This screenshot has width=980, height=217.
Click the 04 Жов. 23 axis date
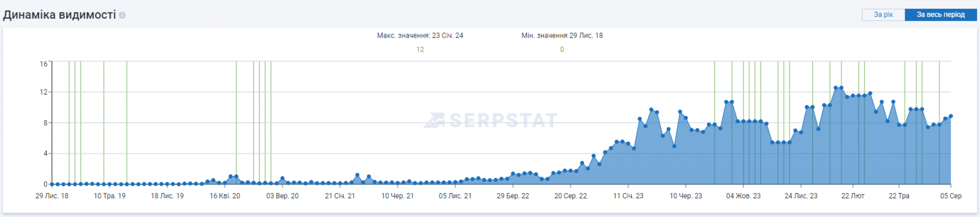743,196
